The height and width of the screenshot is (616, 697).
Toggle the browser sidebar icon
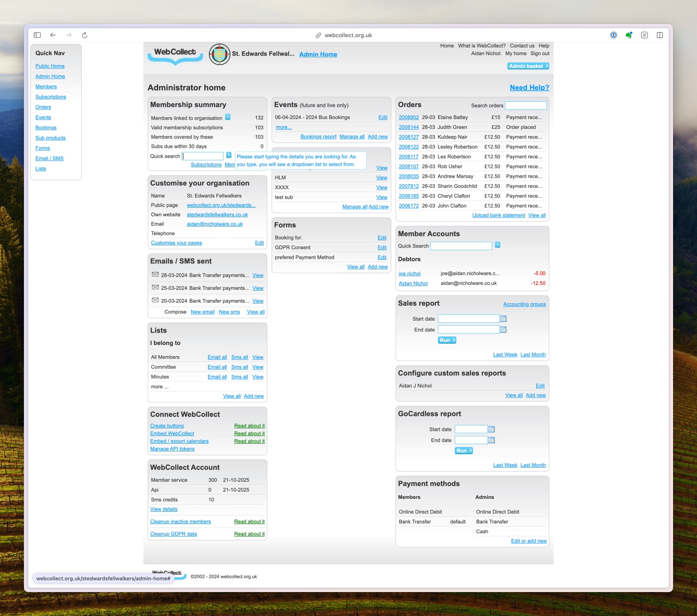click(37, 35)
